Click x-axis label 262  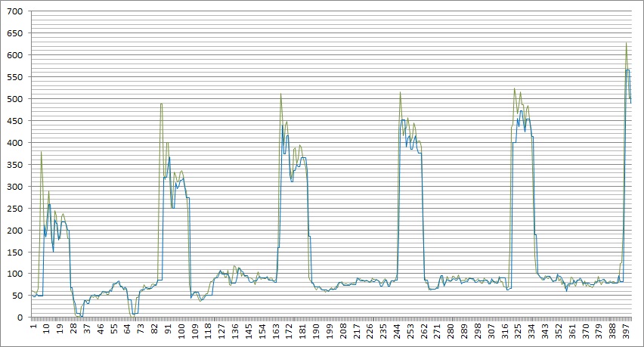[x=424, y=331]
